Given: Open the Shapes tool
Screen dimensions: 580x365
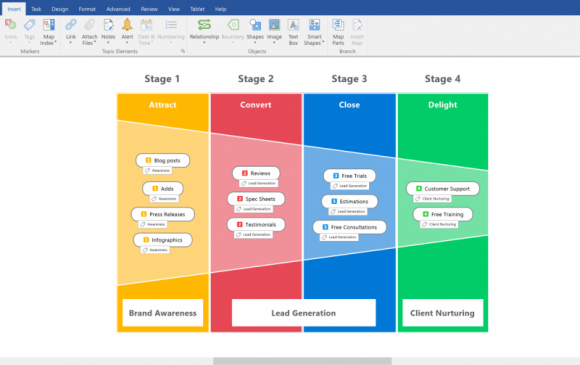Looking at the screenshot, I should pos(255,30).
